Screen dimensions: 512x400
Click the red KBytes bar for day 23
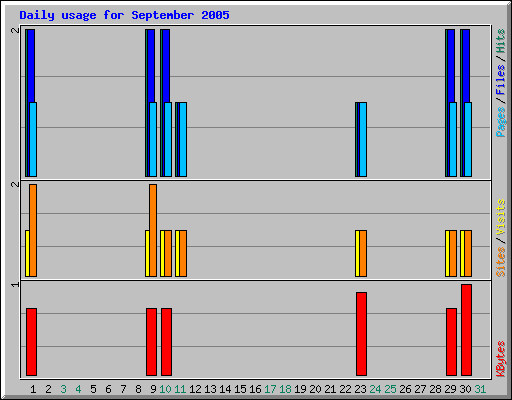361,334
